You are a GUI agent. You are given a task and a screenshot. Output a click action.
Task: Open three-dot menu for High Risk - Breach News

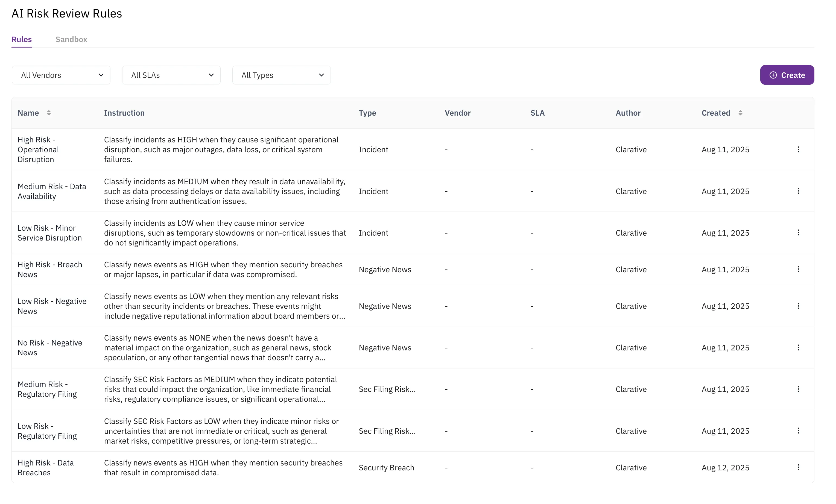pyautogui.click(x=798, y=269)
